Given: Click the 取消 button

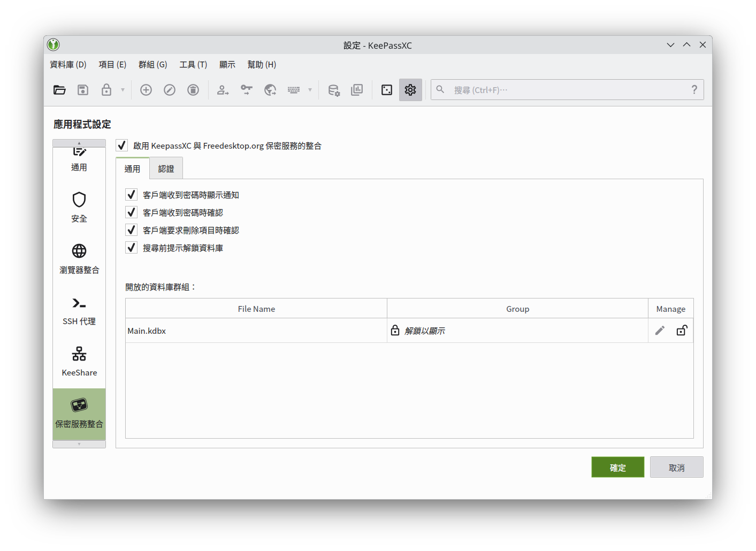Looking at the screenshot, I should [677, 467].
